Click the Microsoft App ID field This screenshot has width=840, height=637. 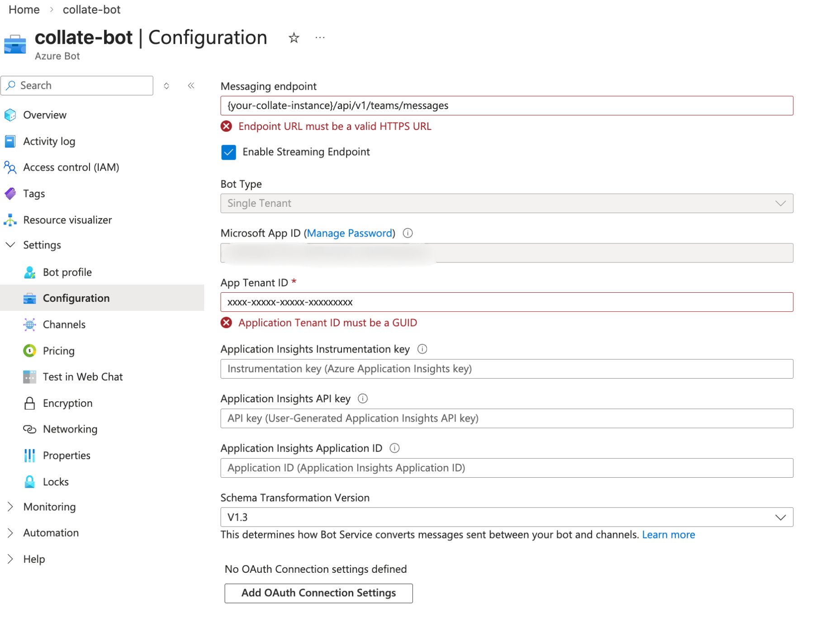[507, 253]
